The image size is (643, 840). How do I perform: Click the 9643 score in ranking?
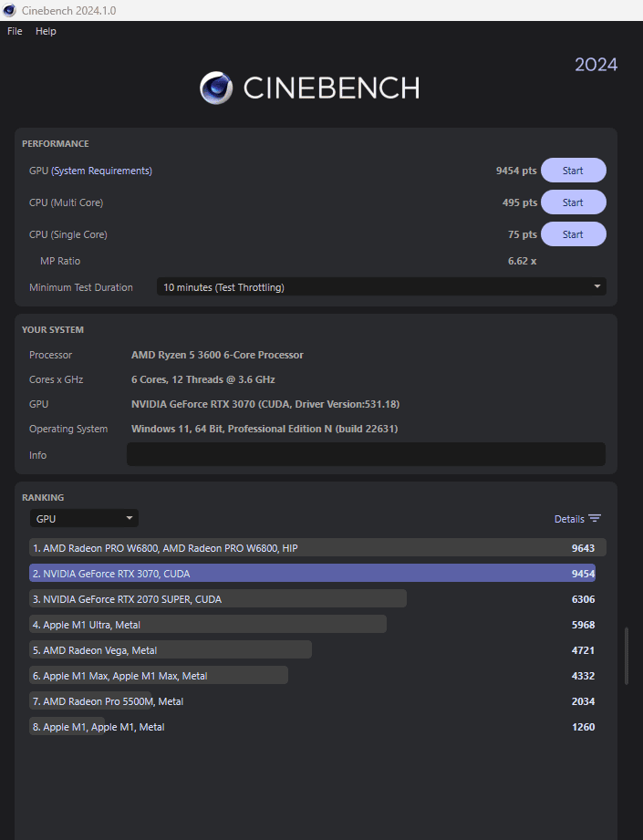click(583, 548)
